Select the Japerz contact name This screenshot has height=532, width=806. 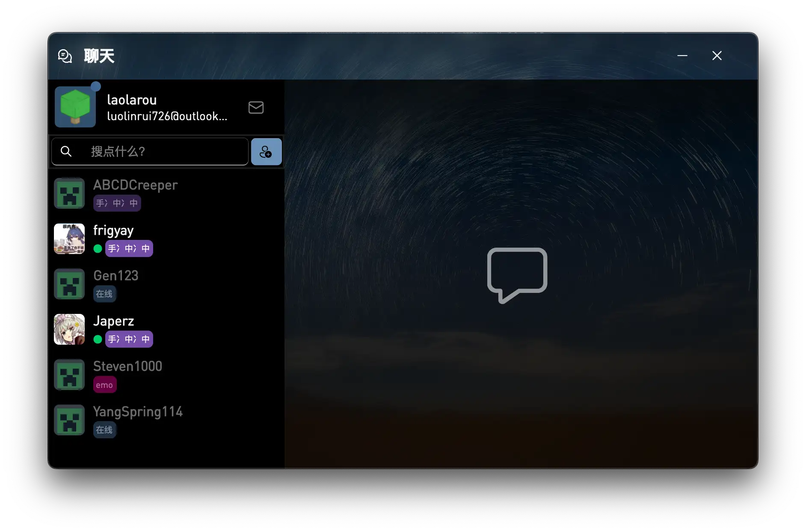point(114,321)
